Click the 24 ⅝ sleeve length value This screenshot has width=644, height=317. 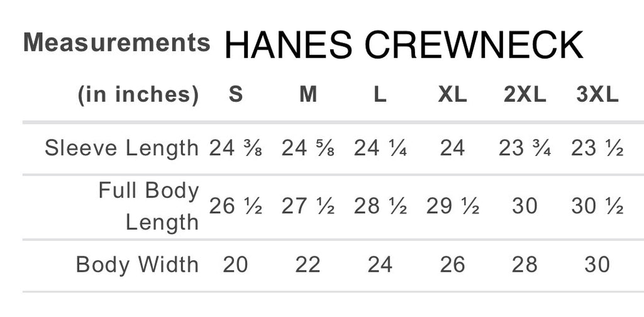click(308, 148)
